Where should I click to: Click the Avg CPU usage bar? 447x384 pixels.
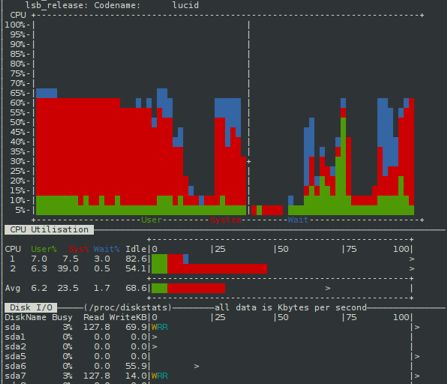pos(188,288)
